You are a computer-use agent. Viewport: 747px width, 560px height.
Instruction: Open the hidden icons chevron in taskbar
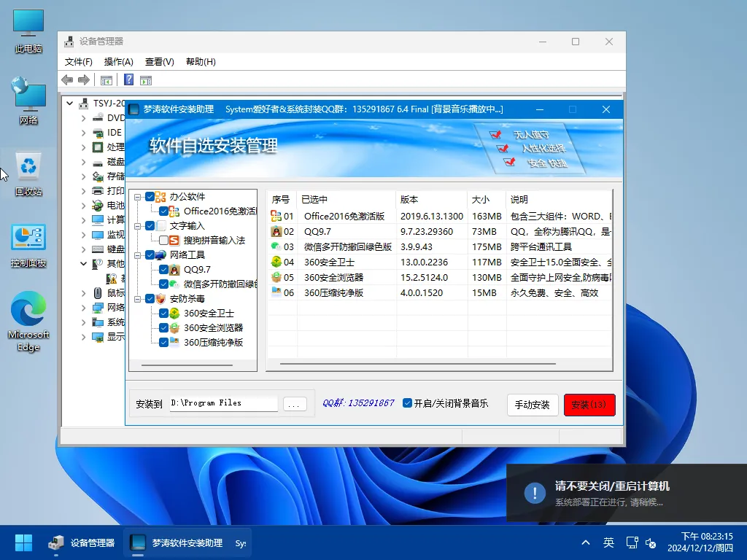click(585, 542)
